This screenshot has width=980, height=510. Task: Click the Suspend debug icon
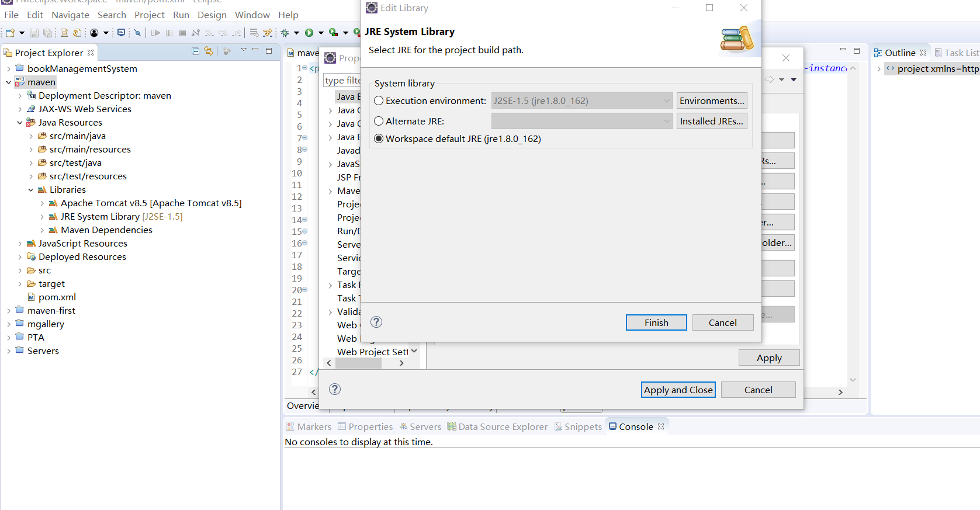coord(169,33)
